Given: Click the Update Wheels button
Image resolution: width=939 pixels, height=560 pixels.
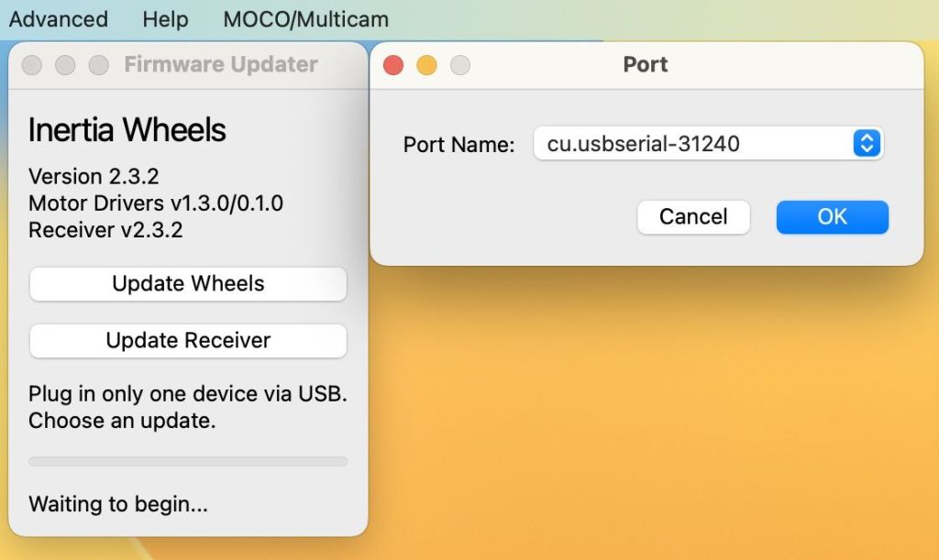Looking at the screenshot, I should click(x=188, y=283).
